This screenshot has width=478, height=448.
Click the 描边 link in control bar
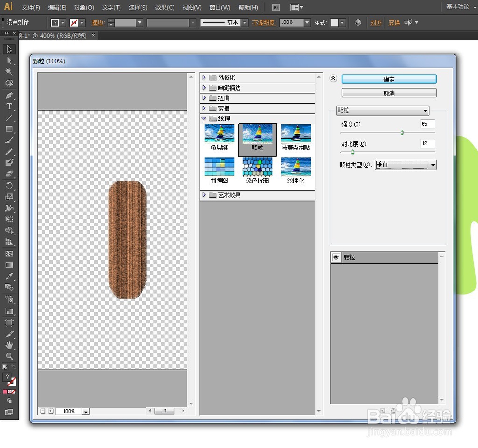click(x=98, y=22)
